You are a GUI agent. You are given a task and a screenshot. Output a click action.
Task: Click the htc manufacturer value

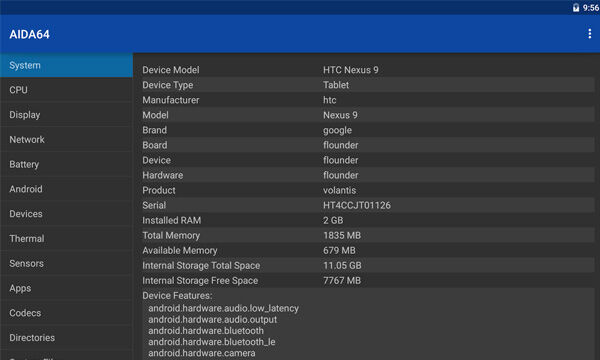[329, 100]
